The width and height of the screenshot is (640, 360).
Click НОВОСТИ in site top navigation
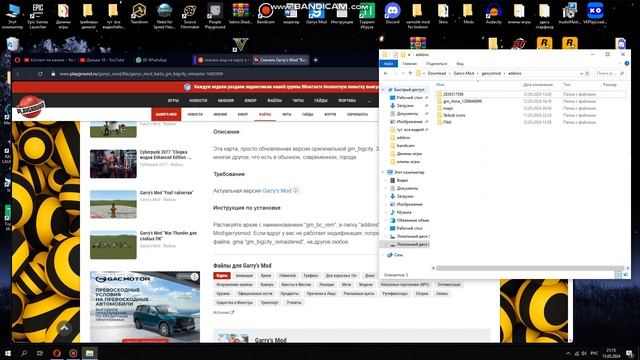point(198,100)
